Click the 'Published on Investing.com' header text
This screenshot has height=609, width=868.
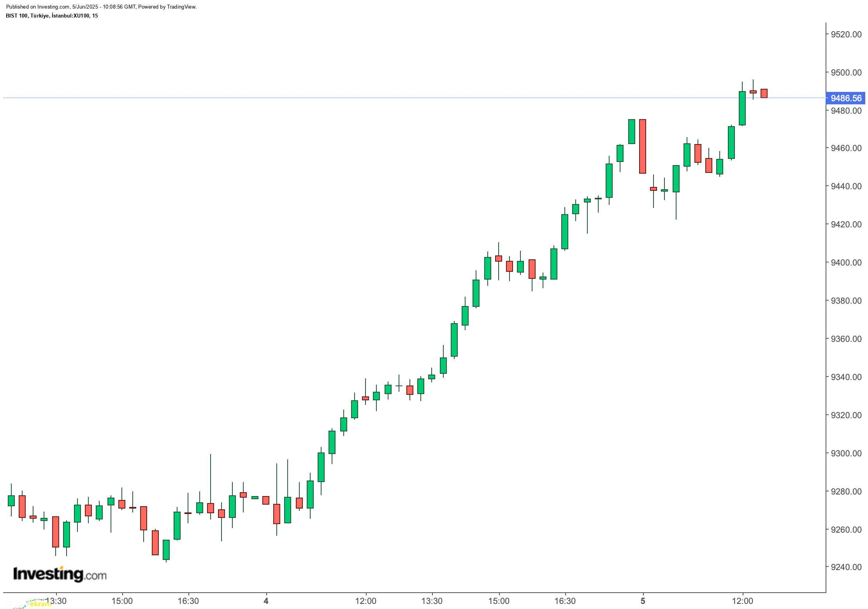(x=102, y=7)
